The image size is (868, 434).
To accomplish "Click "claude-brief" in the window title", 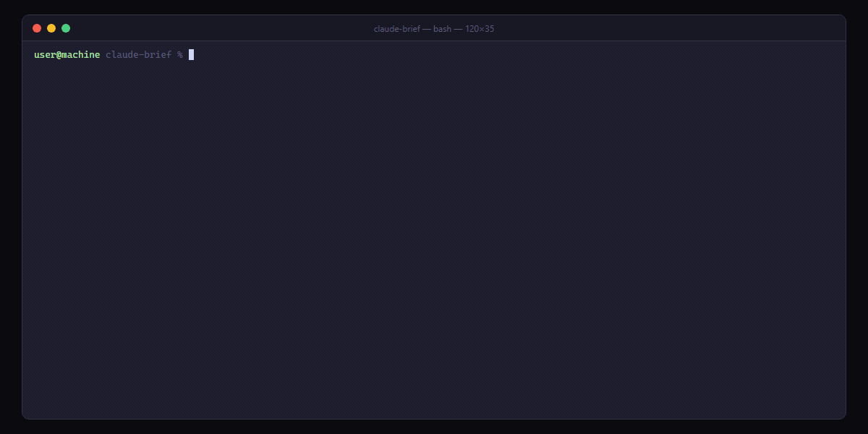I will pos(396,29).
